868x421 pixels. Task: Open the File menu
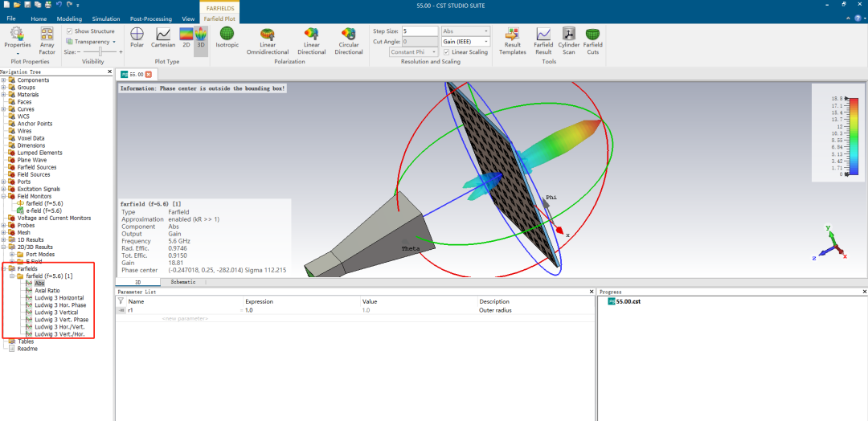(x=11, y=18)
